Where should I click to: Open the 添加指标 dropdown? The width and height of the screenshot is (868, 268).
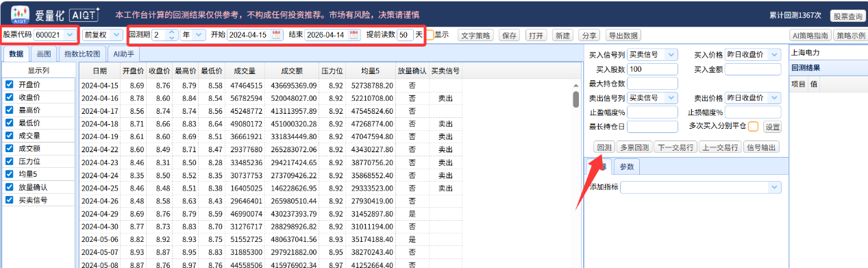point(774,186)
